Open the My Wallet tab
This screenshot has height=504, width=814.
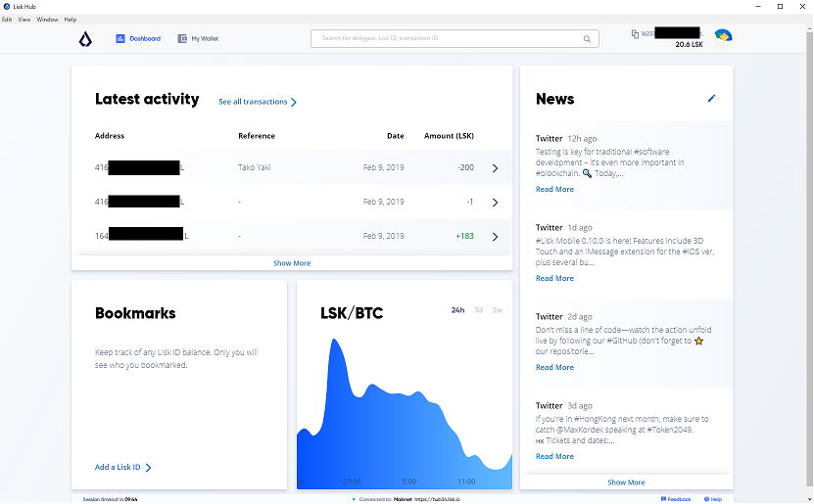pos(198,39)
